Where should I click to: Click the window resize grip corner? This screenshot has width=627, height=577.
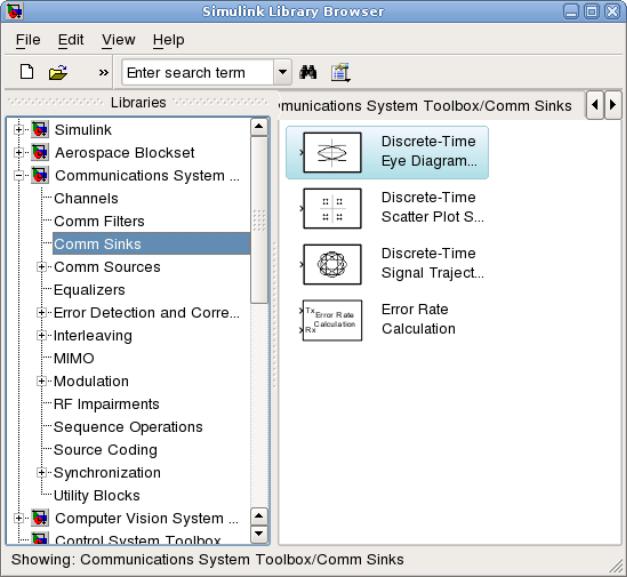[x=616, y=566]
